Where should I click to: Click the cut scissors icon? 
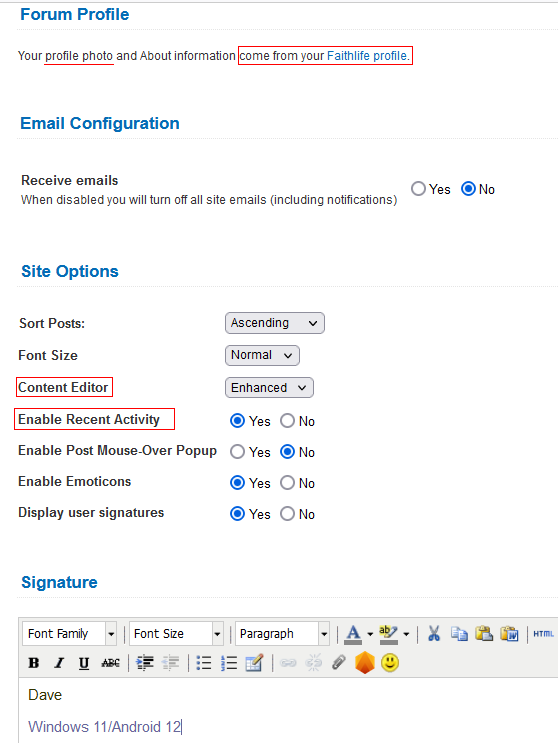(x=434, y=634)
